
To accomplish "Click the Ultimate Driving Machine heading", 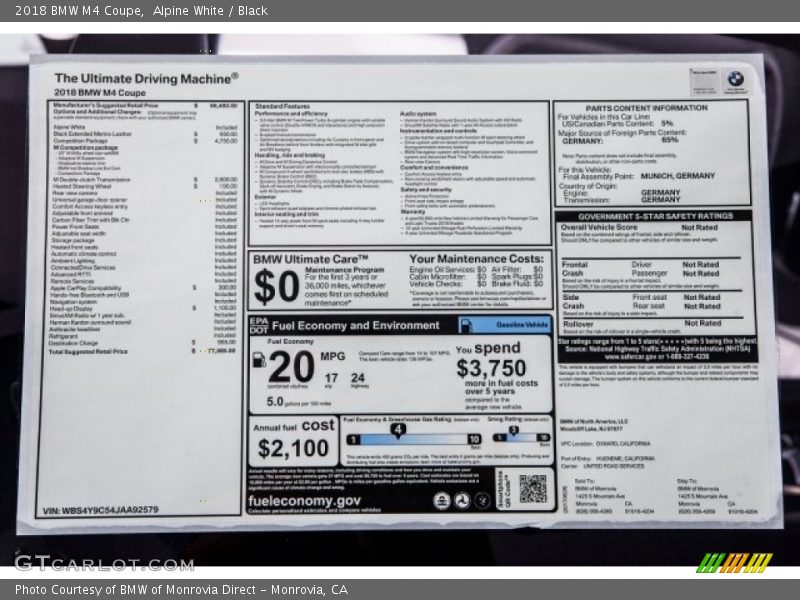I will click(146, 77).
